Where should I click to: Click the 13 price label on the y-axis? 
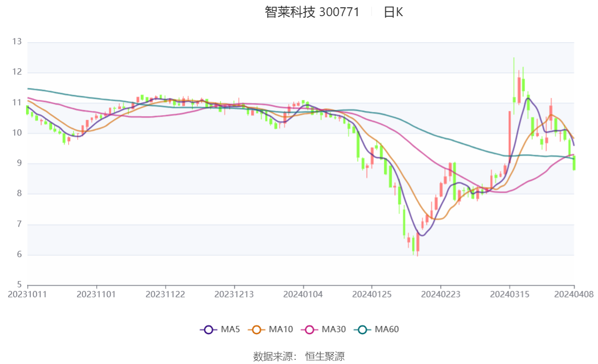click(x=17, y=42)
